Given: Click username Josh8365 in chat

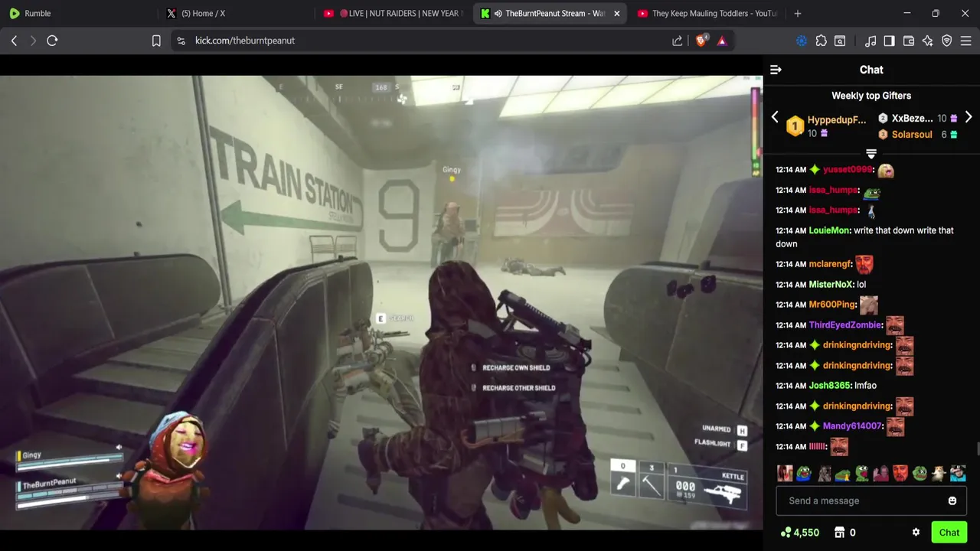Looking at the screenshot, I should tap(830, 386).
